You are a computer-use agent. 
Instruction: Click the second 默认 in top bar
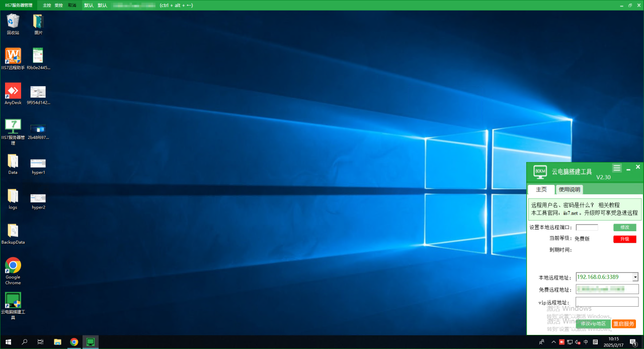coord(103,5)
